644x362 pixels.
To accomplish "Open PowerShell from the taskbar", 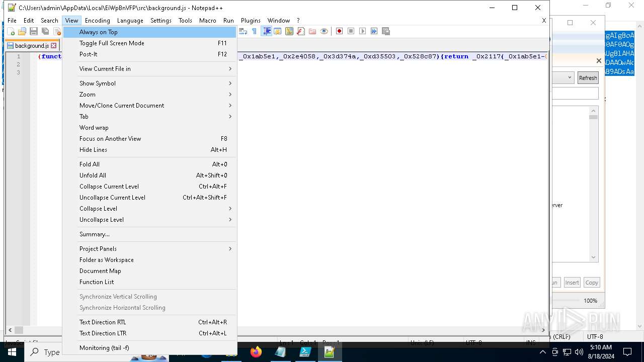I will coord(305,352).
